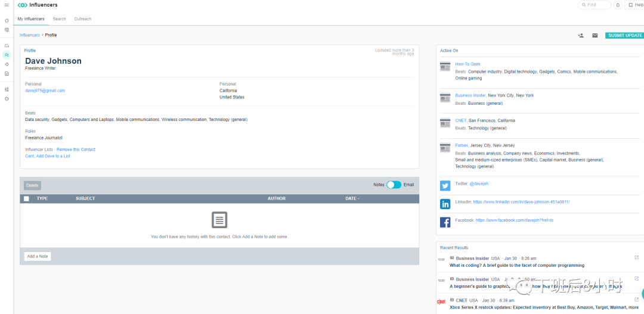Toggle the Notes/Email switch
This screenshot has width=644, height=314.
[x=394, y=185]
